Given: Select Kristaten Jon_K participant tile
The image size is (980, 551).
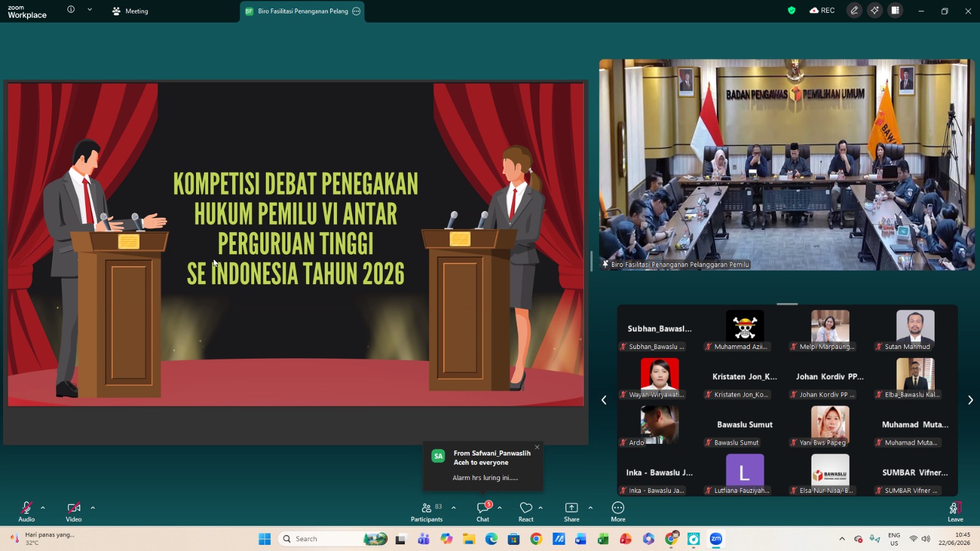Looking at the screenshot, I should 745,378.
